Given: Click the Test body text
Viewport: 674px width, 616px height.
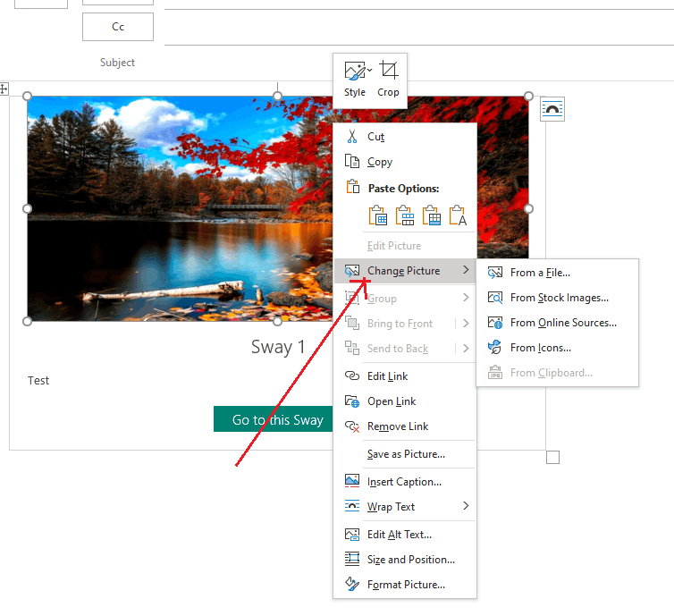Looking at the screenshot, I should [38, 381].
